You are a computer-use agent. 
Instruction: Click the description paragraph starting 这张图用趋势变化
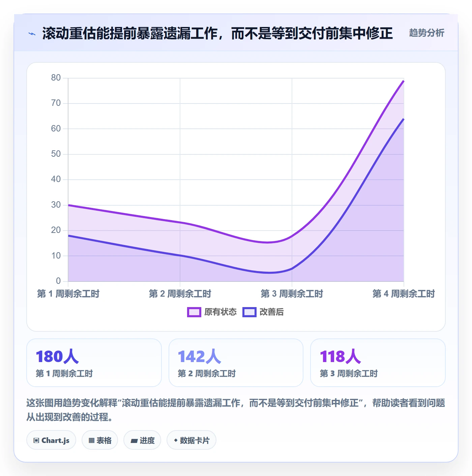[x=236, y=410]
